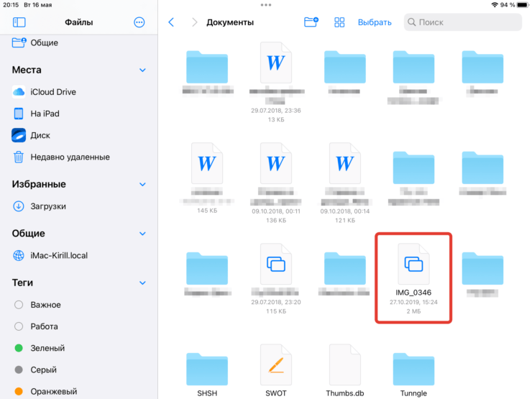The width and height of the screenshot is (532, 399).
Task: Collapse the Места section
Action: click(142, 70)
